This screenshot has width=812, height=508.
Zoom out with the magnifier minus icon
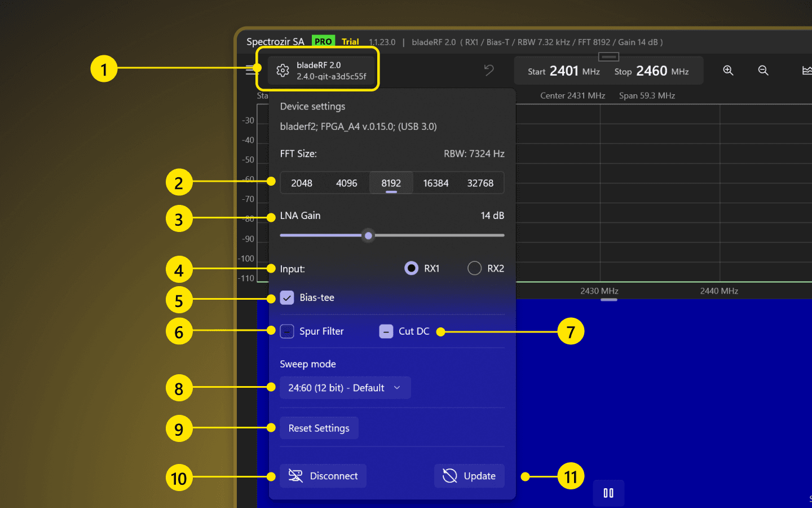(764, 70)
